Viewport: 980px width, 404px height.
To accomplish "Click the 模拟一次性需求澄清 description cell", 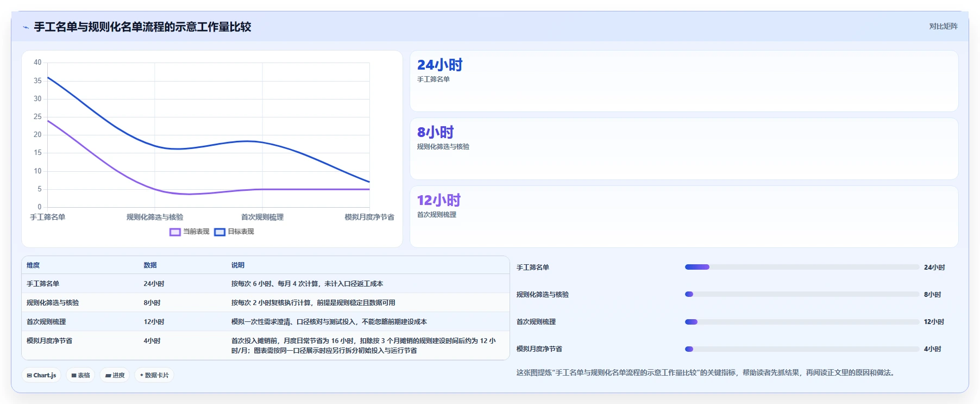I will [x=329, y=322].
